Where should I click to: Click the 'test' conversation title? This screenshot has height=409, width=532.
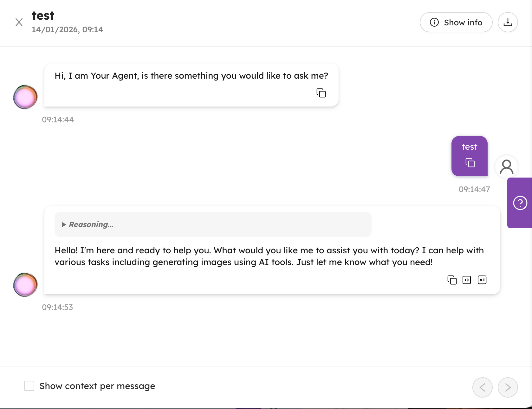43,16
